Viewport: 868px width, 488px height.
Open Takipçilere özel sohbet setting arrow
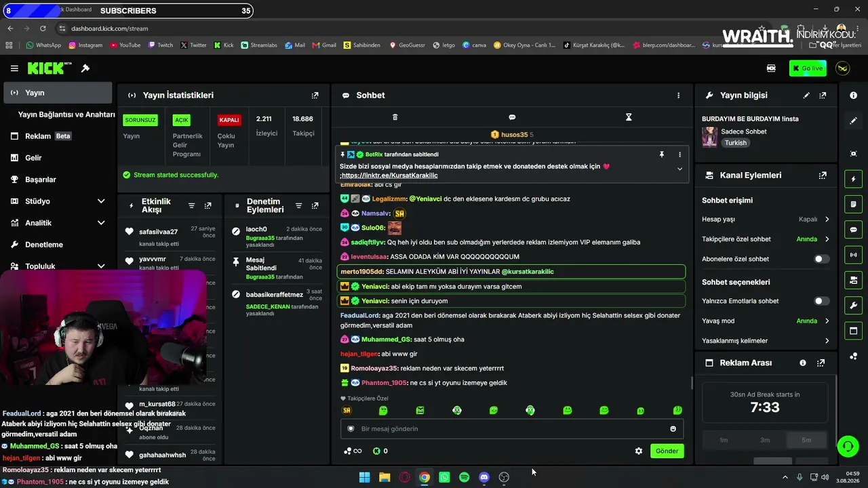coord(827,239)
